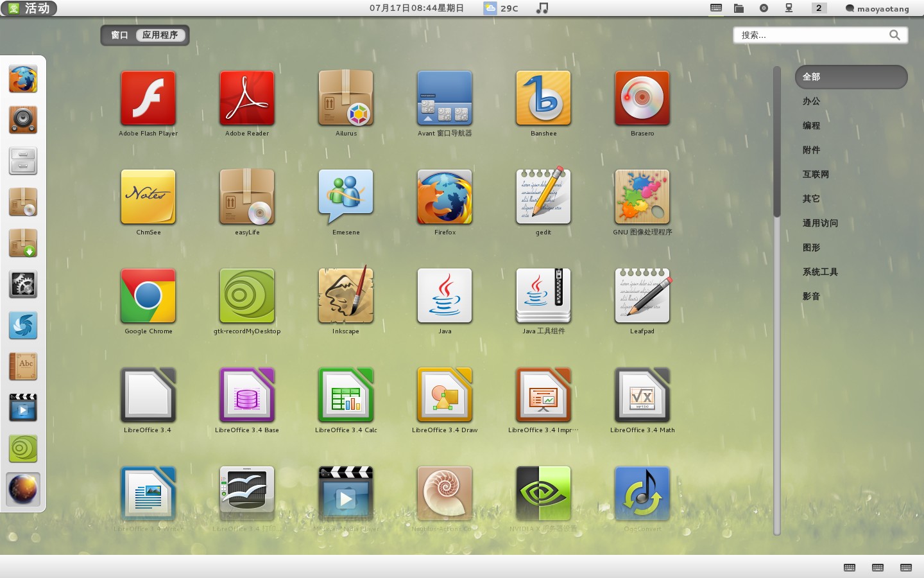Launch LibreOffice 3.4 Base
The width and height of the screenshot is (924, 578).
(247, 395)
